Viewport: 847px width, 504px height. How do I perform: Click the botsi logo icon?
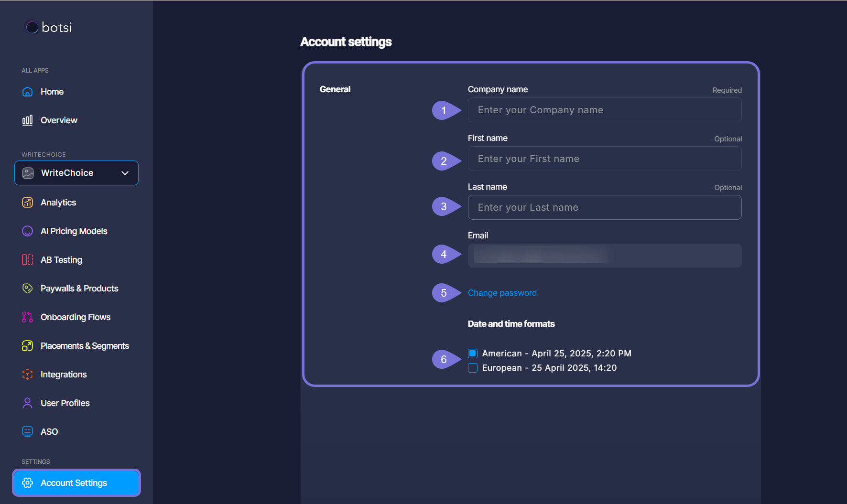point(32,27)
